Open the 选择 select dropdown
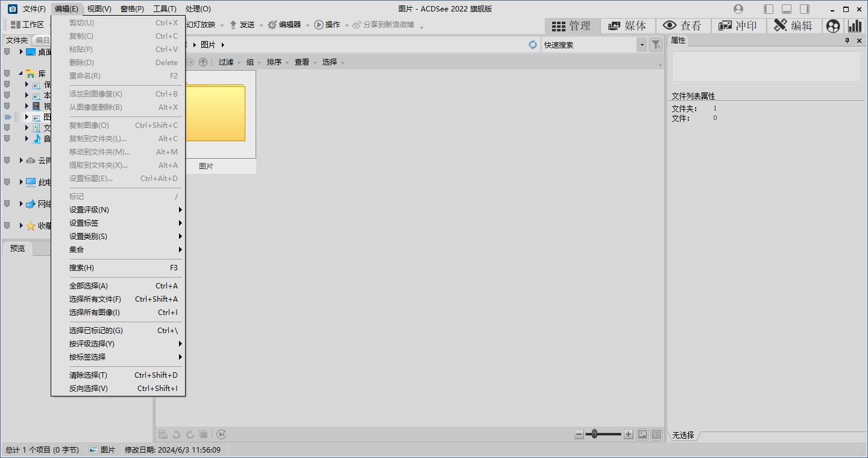868x458 pixels. click(333, 62)
